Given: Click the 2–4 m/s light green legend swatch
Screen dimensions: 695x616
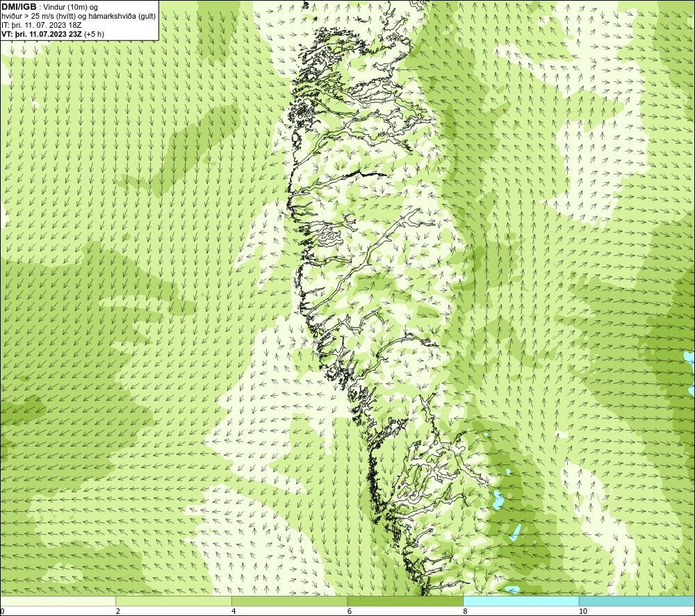Looking at the screenshot, I should [174, 601].
